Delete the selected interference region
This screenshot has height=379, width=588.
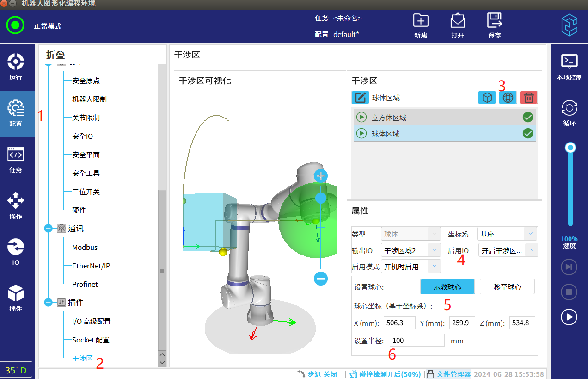528,98
